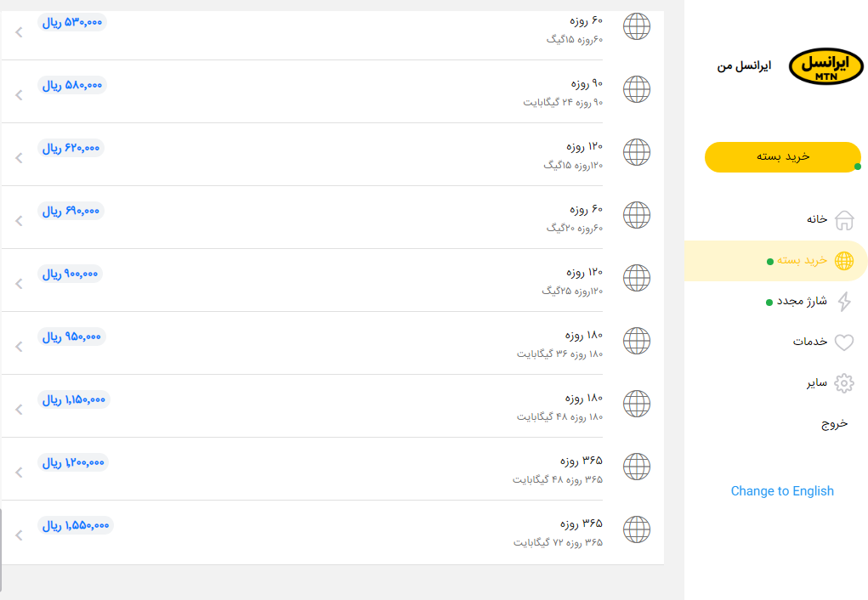Open services heart icon
Image resolution: width=868 pixels, height=600 pixels.
844,342
